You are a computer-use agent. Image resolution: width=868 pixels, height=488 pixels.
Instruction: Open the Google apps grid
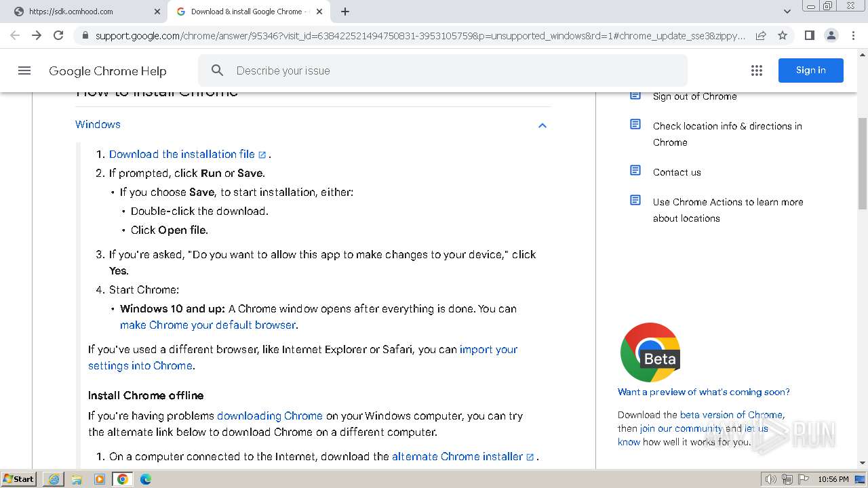coord(757,70)
